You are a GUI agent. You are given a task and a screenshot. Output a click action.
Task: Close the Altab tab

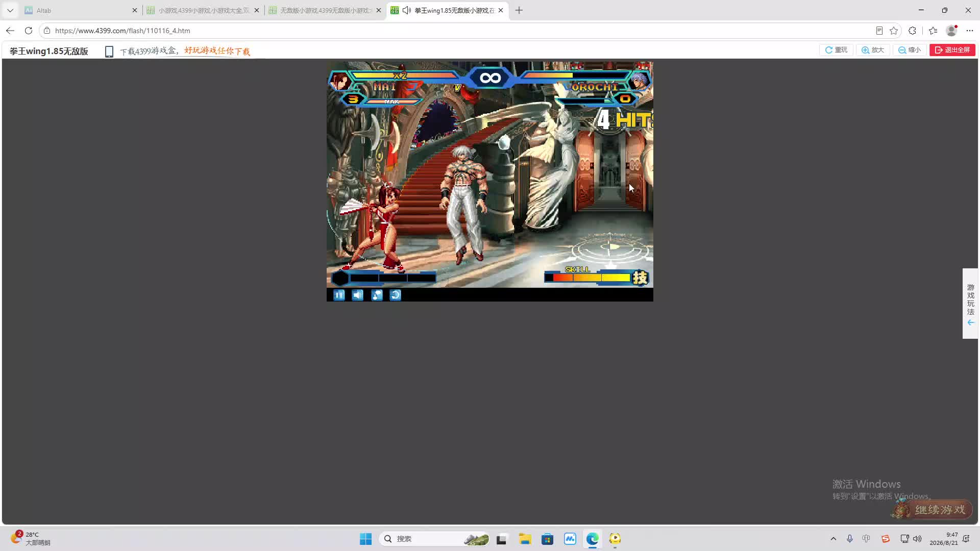click(135, 10)
